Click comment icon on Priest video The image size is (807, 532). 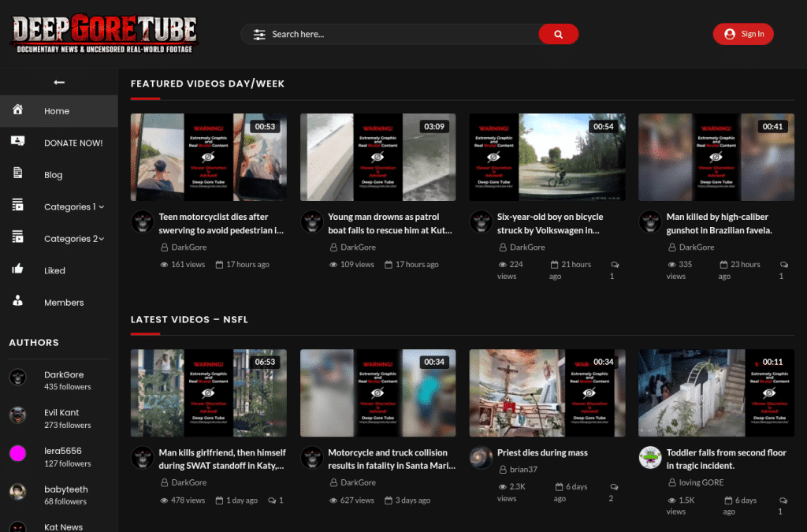pyautogui.click(x=614, y=487)
